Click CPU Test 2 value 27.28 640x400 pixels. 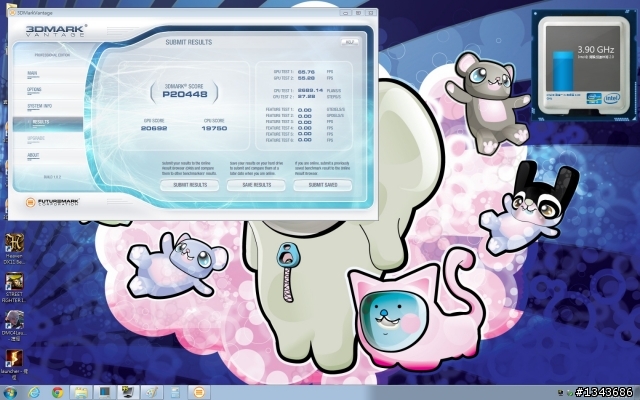click(x=306, y=97)
